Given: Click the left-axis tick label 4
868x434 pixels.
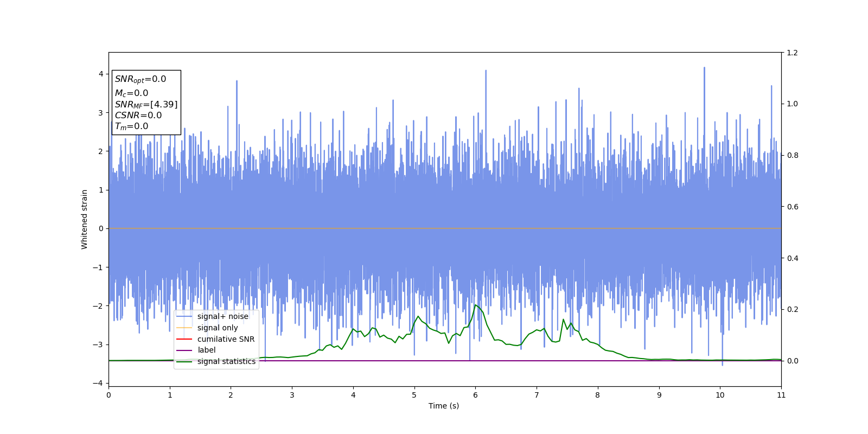Looking at the screenshot, I should click(100, 74).
